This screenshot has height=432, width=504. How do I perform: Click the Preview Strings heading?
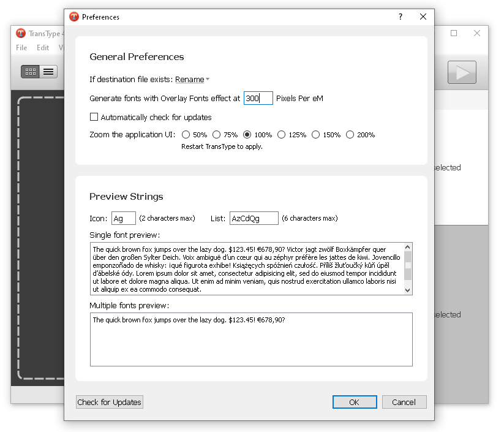(x=126, y=197)
